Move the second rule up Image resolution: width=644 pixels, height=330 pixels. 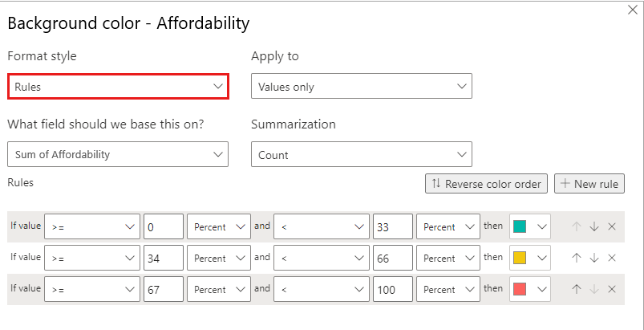click(x=577, y=258)
